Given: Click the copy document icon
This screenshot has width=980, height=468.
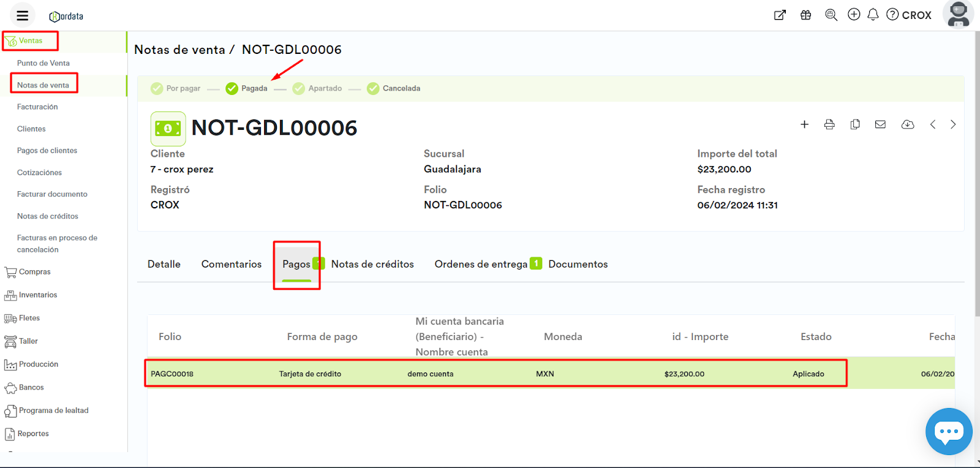Looking at the screenshot, I should (x=855, y=124).
